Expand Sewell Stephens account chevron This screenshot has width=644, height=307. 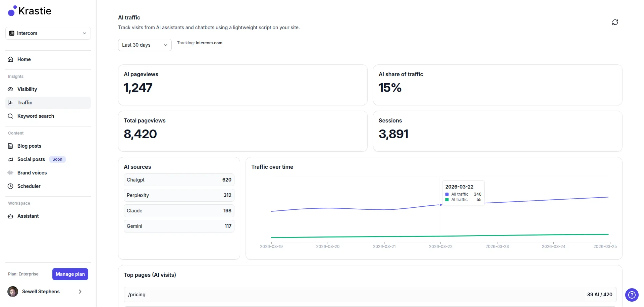[x=80, y=292]
